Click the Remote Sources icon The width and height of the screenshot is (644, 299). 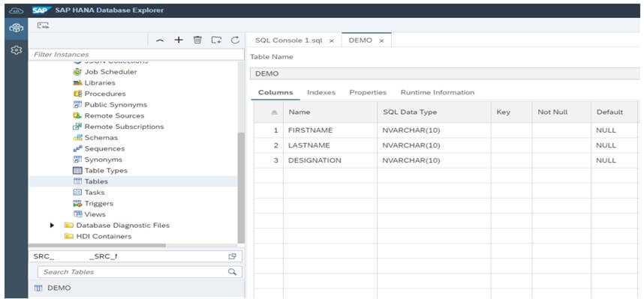77,115
